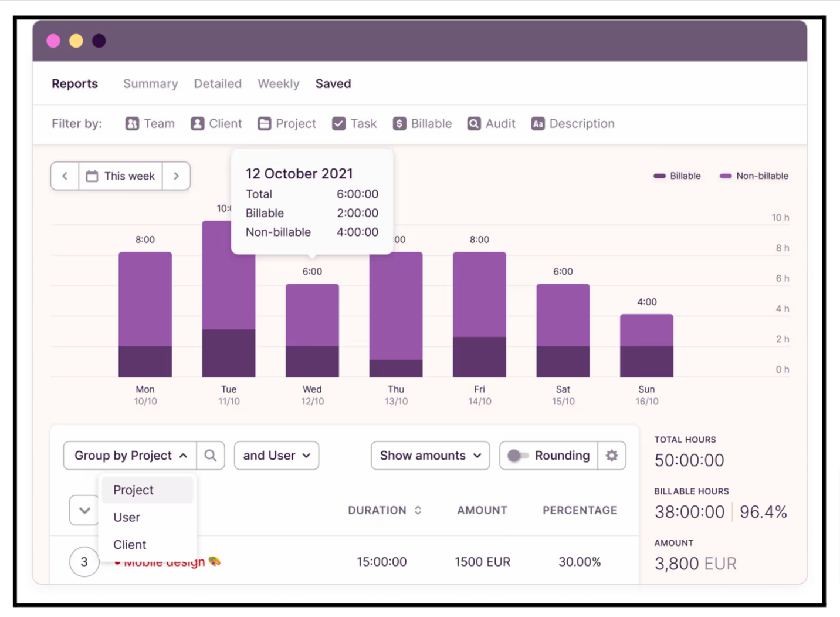Screen dimensions: 840x617
Task: Apply the Billable filter
Action: click(422, 123)
